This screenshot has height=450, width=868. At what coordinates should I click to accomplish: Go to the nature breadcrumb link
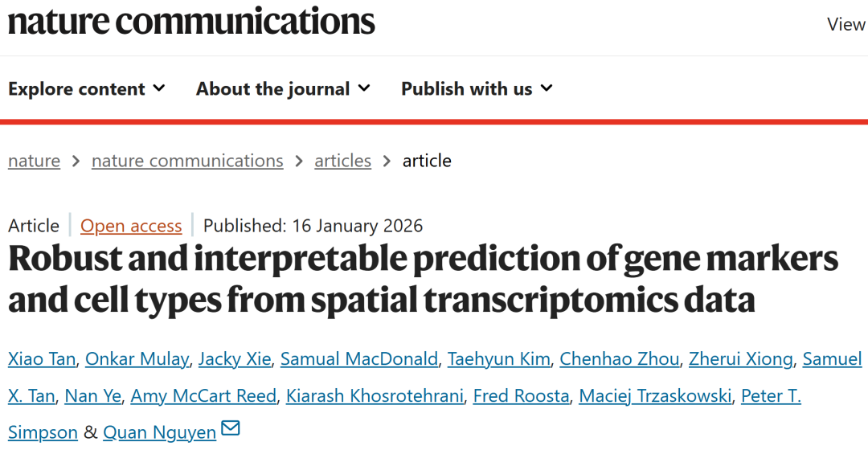pos(34,161)
